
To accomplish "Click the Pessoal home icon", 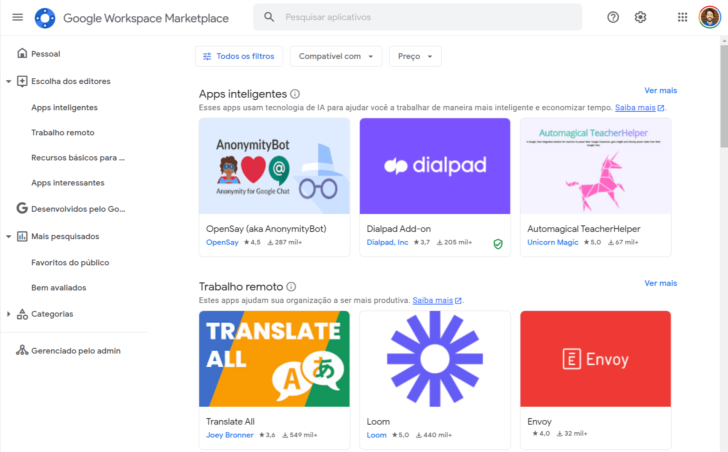I will (x=22, y=53).
